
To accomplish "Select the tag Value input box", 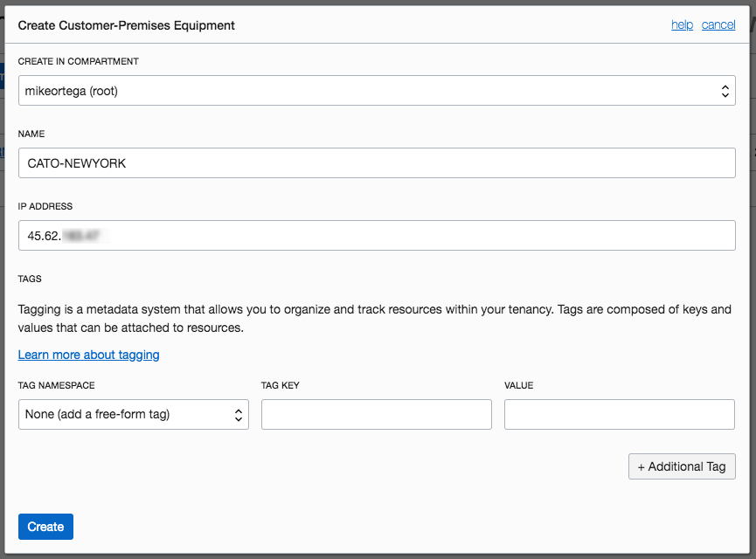I will coord(619,415).
